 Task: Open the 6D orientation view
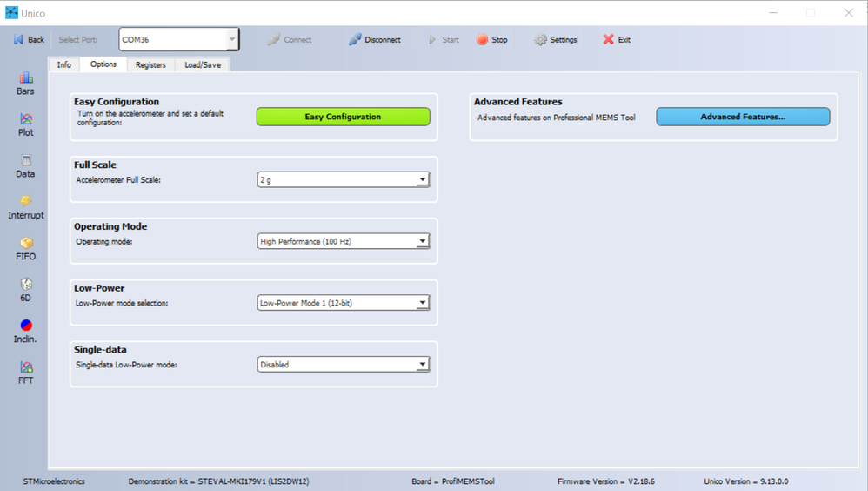click(x=25, y=291)
